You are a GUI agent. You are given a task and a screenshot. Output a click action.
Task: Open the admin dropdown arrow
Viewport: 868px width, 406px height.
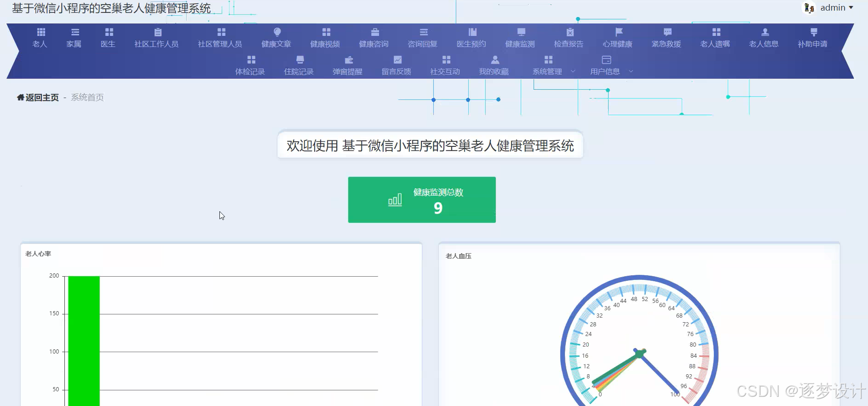pyautogui.click(x=851, y=8)
